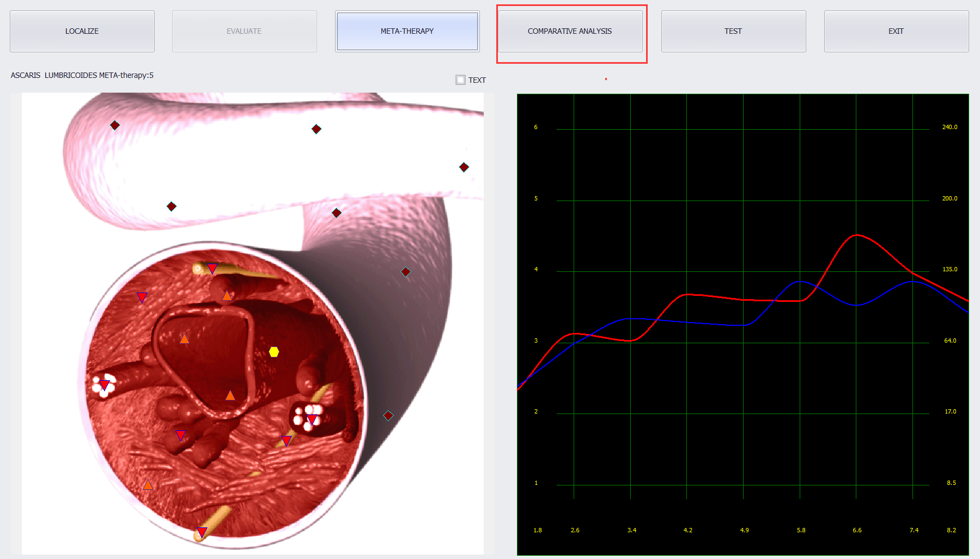Click the red triangle at the cross-section's upper left

[142, 297]
